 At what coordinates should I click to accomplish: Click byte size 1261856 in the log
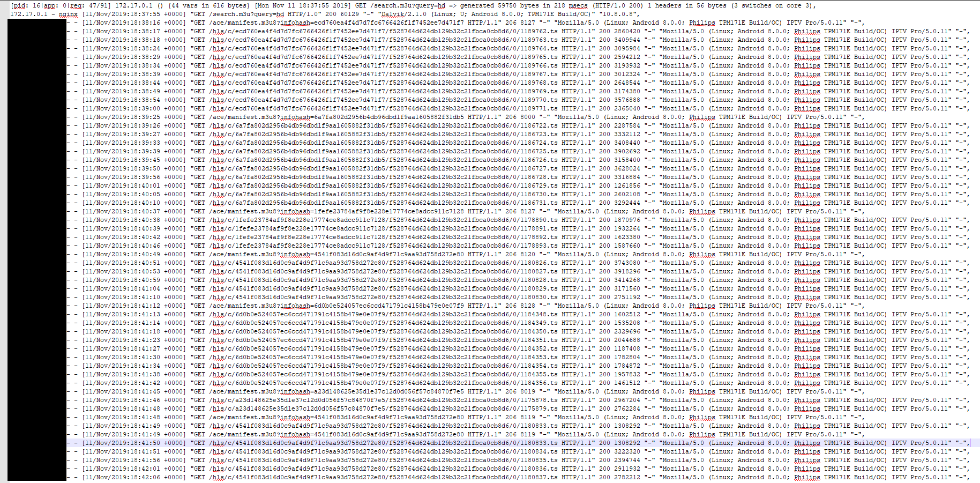tap(627, 185)
